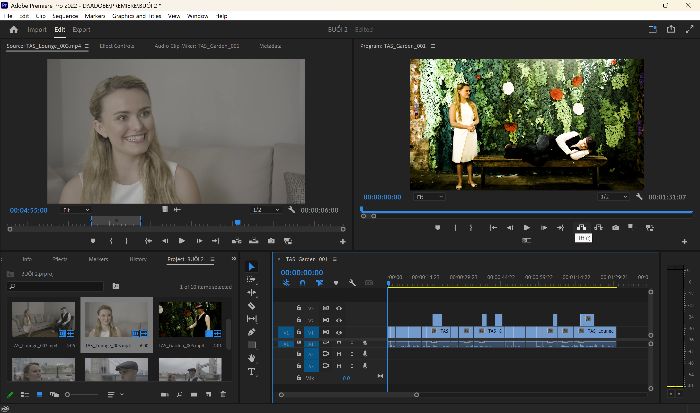The image size is (700, 413).
Task: Select the Slip tool
Action: click(x=251, y=319)
